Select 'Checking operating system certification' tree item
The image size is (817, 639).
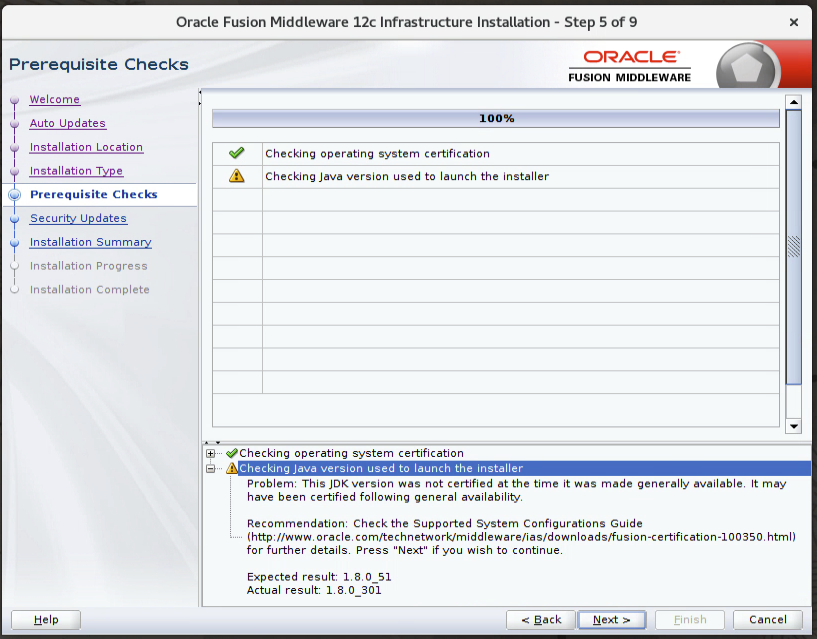click(351, 453)
